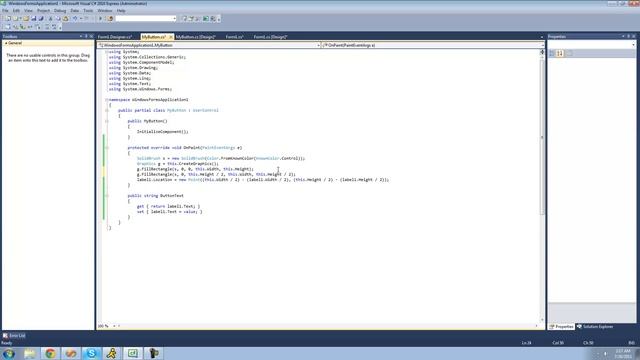Switch to MyButton.cs [Design] tab
640x360 pixels.
(x=196, y=37)
